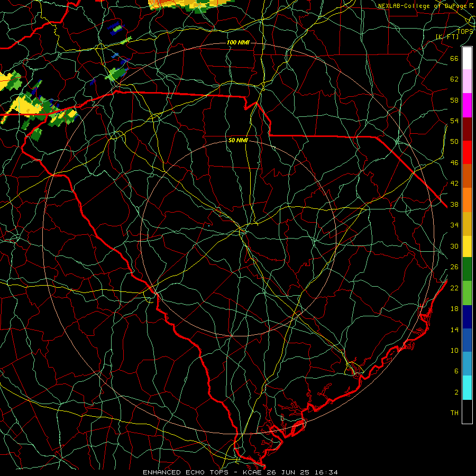Click the '62' legend value label
476x476 pixels.
pyautogui.click(x=454, y=79)
